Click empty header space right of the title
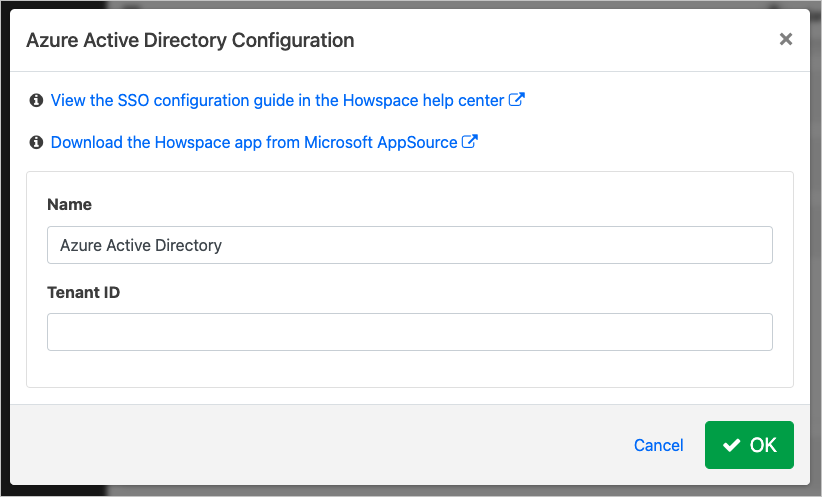 click(560, 41)
